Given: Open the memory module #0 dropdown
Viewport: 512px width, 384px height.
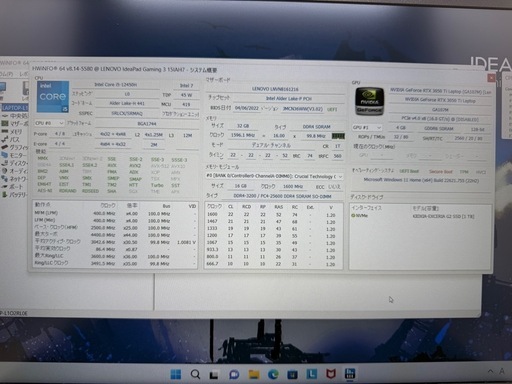Looking at the screenshot, I should (x=274, y=176).
